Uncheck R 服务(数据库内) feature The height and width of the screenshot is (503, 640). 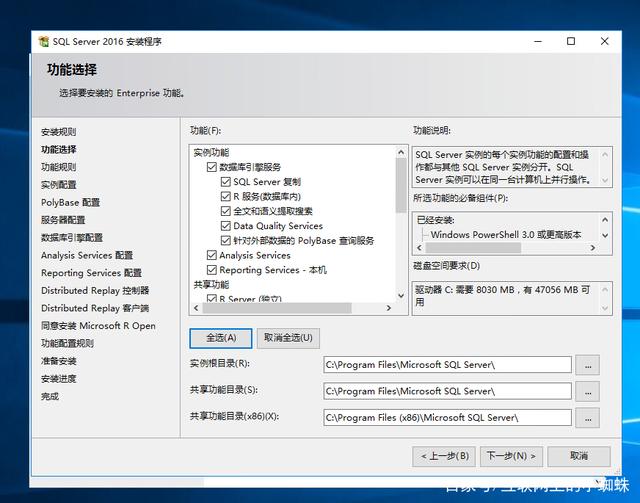click(x=225, y=196)
